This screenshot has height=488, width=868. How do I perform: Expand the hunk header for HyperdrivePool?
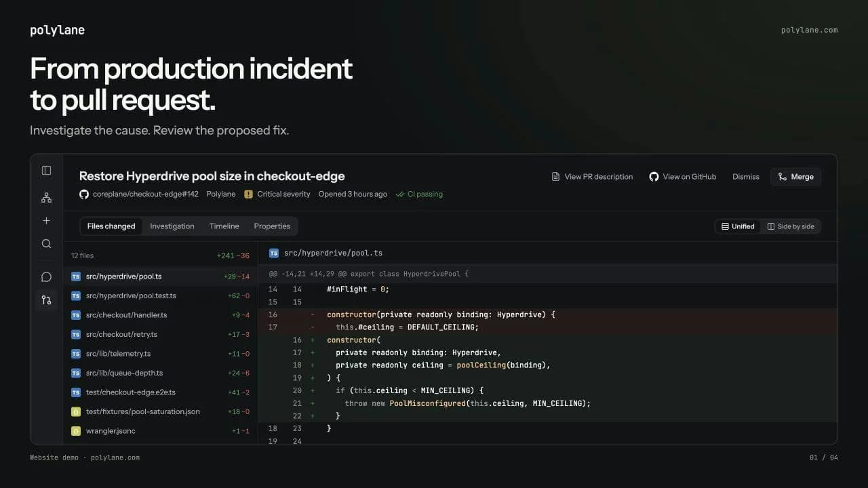click(x=548, y=274)
